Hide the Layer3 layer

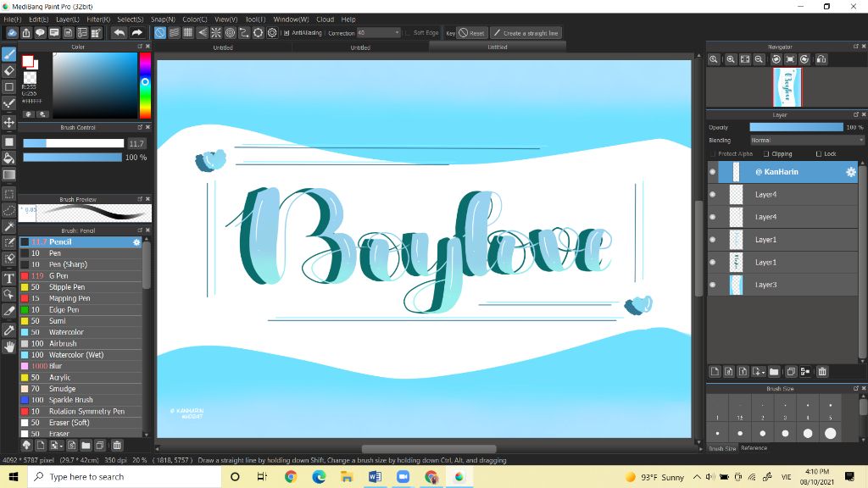[712, 285]
